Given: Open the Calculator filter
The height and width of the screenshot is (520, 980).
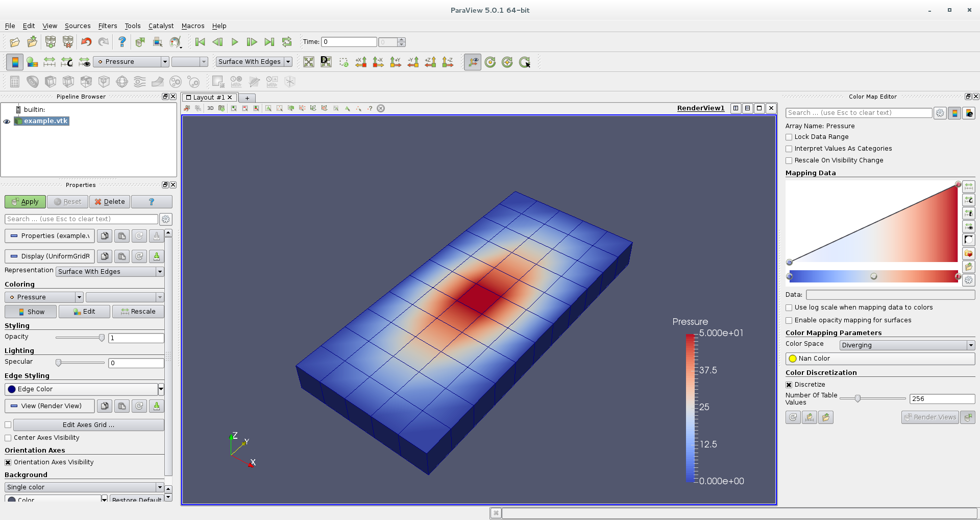Looking at the screenshot, I should point(14,81).
